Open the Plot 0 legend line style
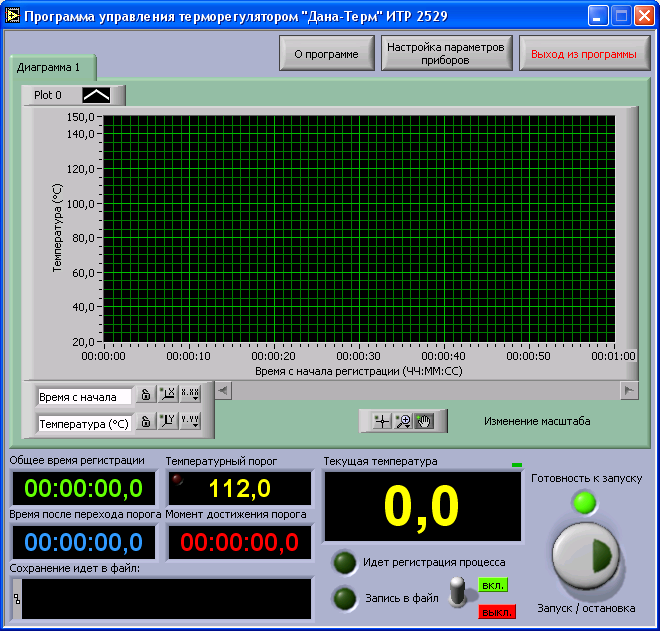The width and height of the screenshot is (660, 631). click(97, 95)
